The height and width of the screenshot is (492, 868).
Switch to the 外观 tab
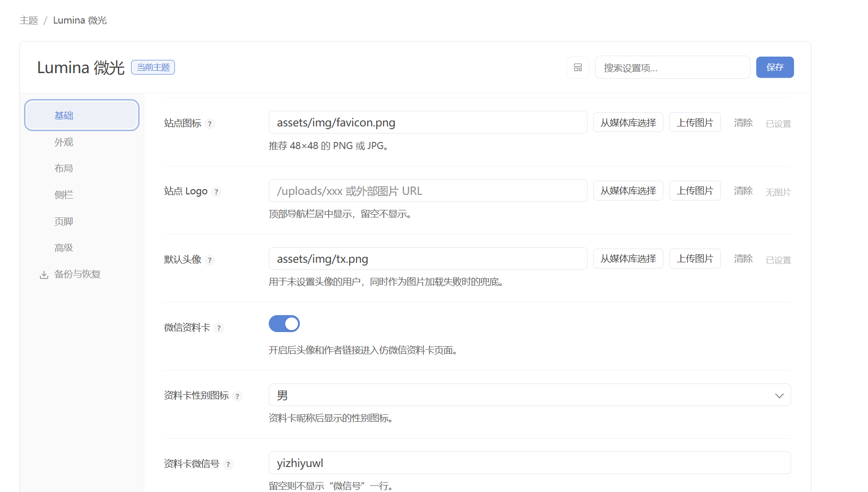tap(82, 142)
